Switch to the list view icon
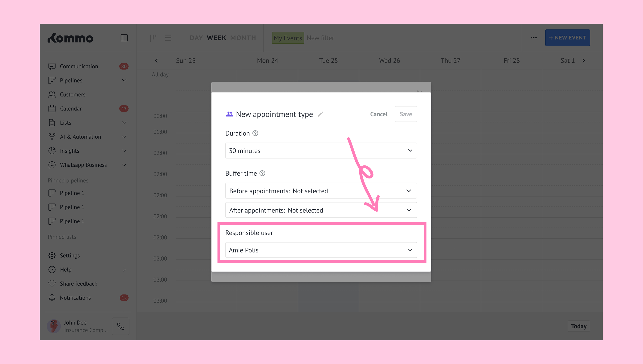The image size is (643, 364). pos(168,38)
